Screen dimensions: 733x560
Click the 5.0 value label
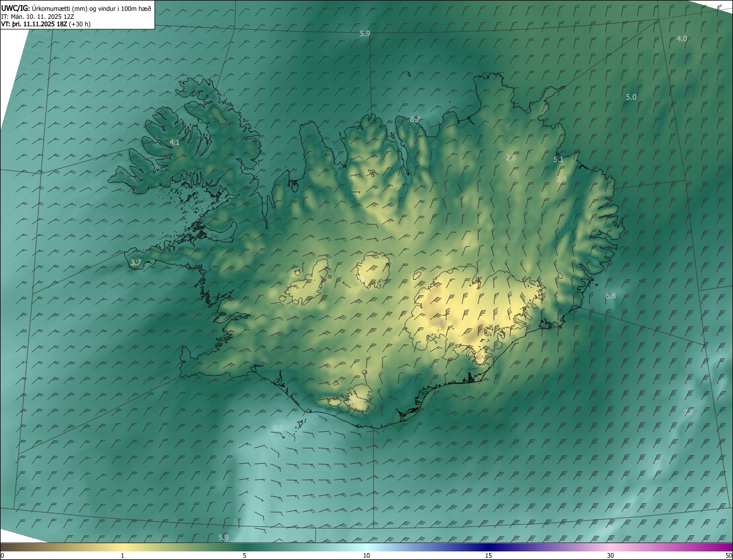tap(630, 97)
